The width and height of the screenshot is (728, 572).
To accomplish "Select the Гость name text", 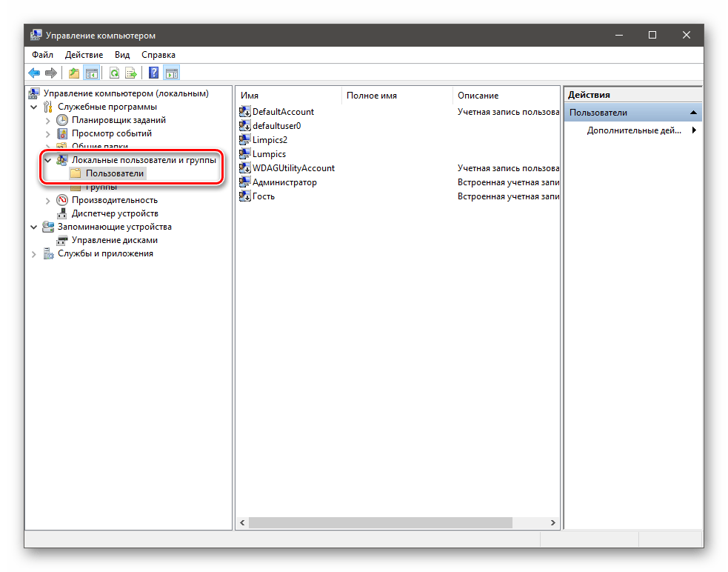I will [x=263, y=196].
